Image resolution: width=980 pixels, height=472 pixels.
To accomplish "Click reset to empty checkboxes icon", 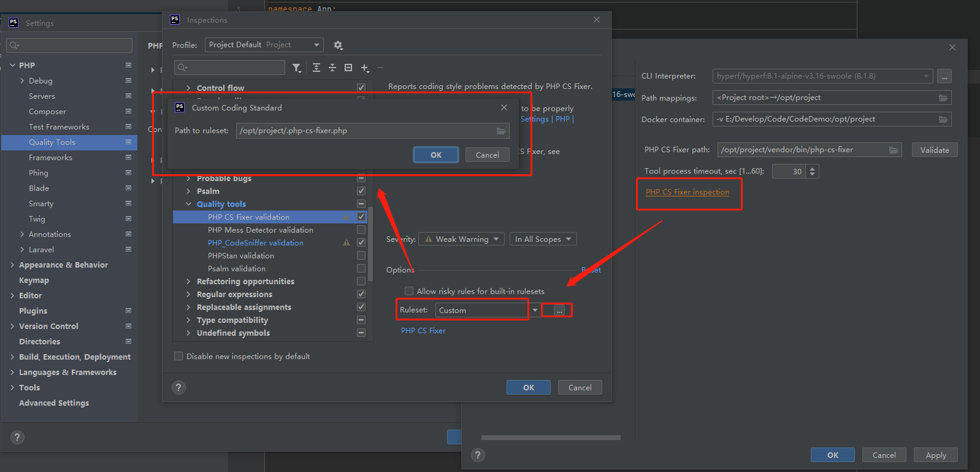I will pyautogui.click(x=348, y=68).
